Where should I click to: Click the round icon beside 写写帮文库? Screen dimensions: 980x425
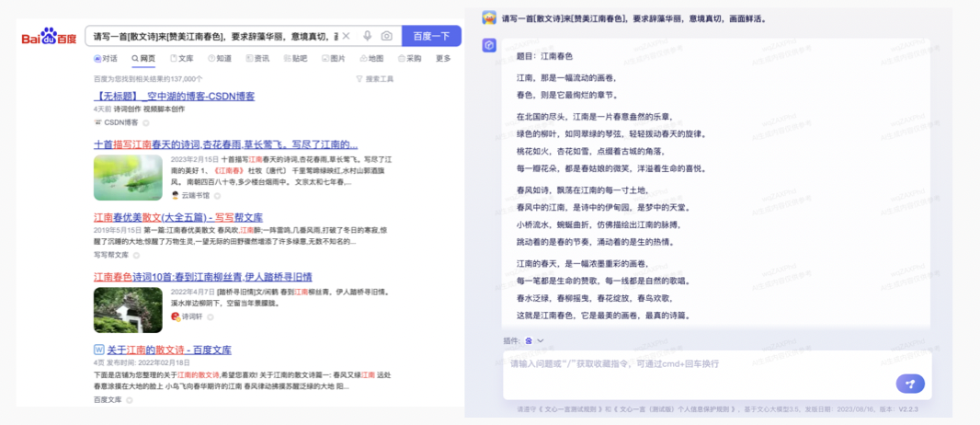click(136, 255)
